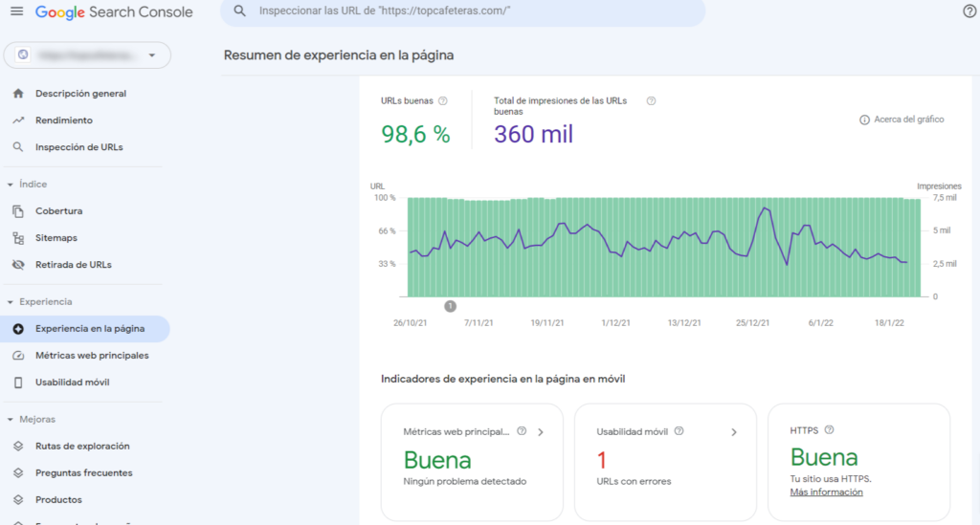Click the home icon for Descripción general
The width and height of the screenshot is (980, 525).
18,94
